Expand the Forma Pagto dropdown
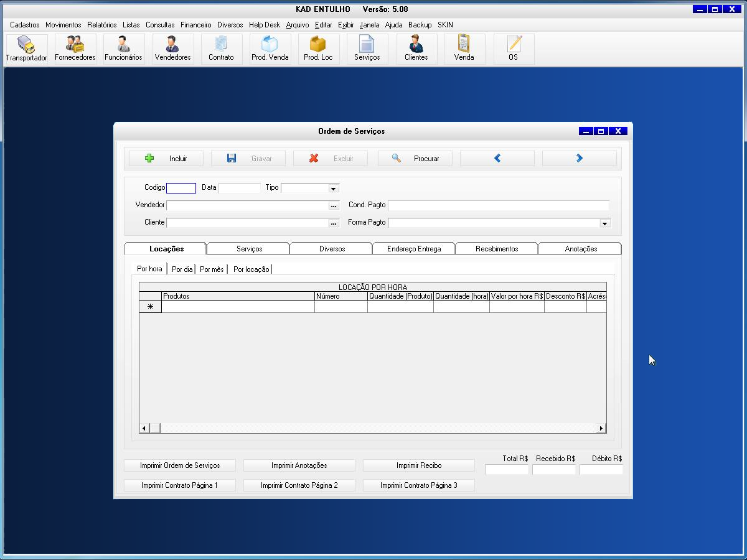The image size is (747, 560). tap(604, 223)
